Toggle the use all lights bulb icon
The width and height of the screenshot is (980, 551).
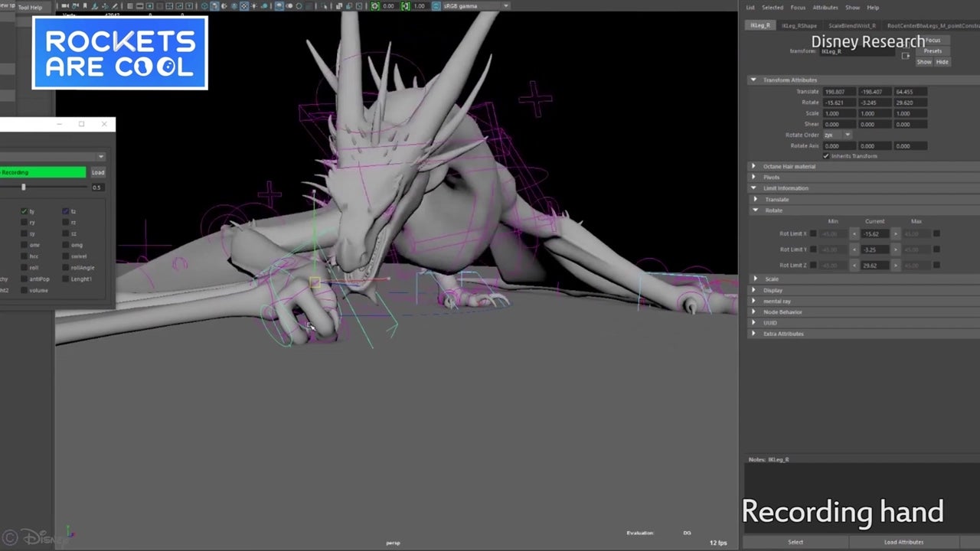coord(254,5)
